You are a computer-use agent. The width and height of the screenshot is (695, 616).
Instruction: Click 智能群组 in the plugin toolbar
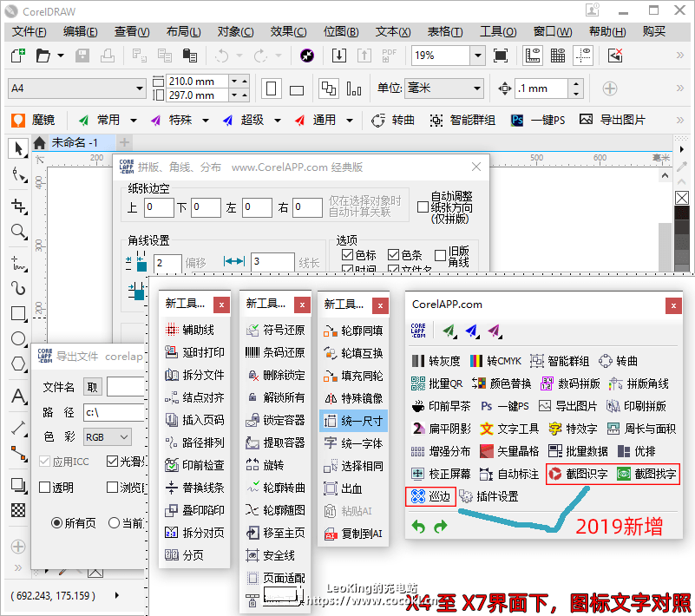tap(462, 120)
